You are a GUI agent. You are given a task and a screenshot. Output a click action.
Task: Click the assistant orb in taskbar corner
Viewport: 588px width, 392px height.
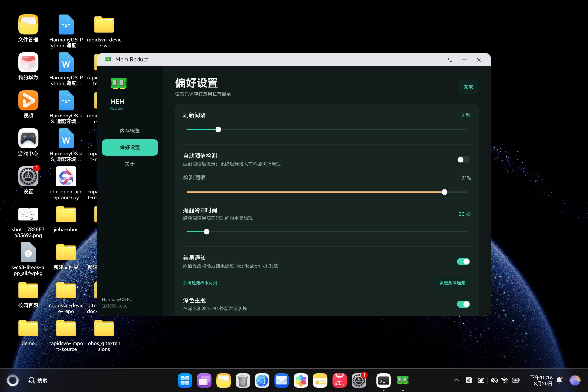point(575,381)
